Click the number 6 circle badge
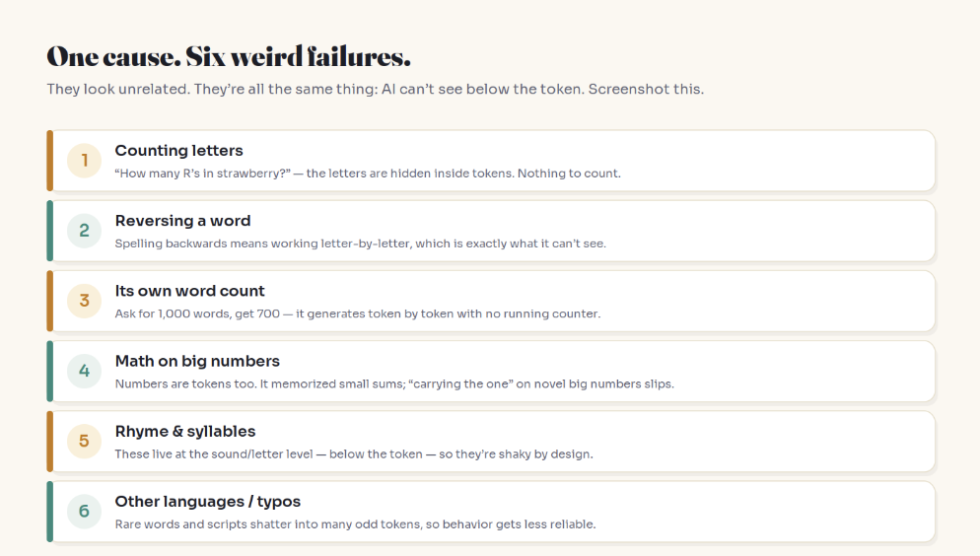The height and width of the screenshot is (556, 980). pyautogui.click(x=85, y=511)
